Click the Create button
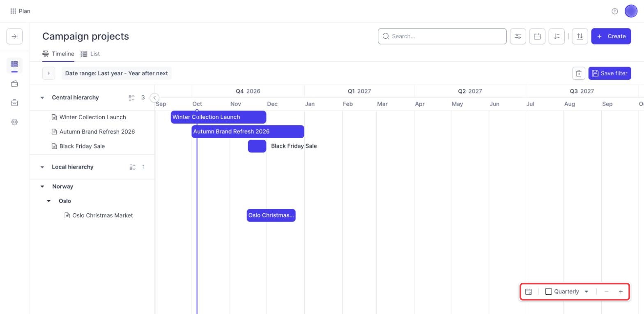Screen dimensions: 644x314 pyautogui.click(x=611, y=36)
